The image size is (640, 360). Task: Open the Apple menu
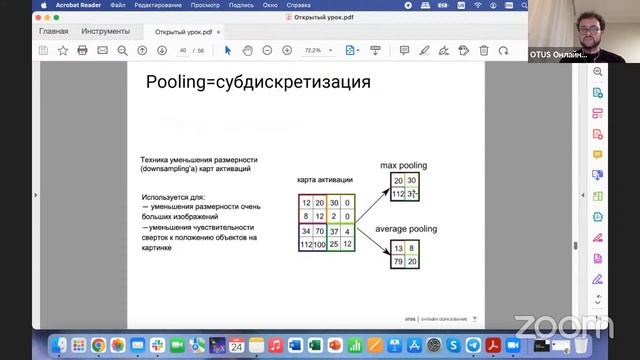click(44, 5)
